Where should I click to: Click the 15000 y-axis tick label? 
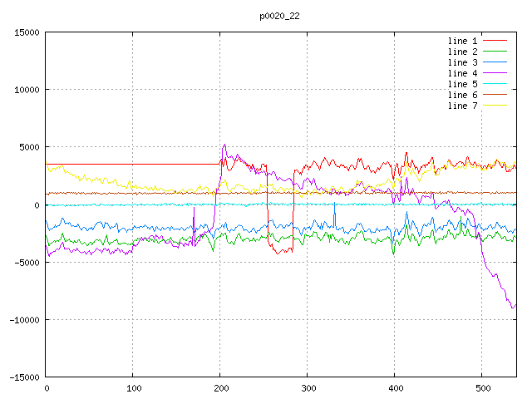click(26, 32)
